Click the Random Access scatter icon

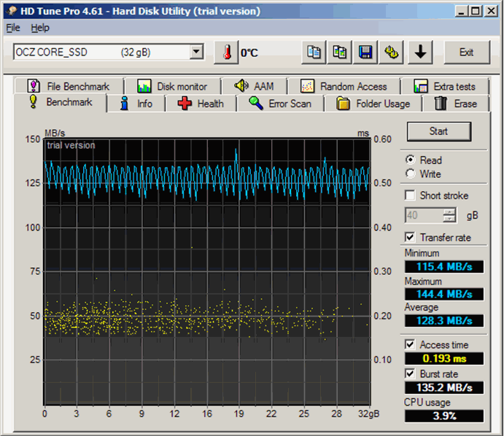tap(307, 86)
